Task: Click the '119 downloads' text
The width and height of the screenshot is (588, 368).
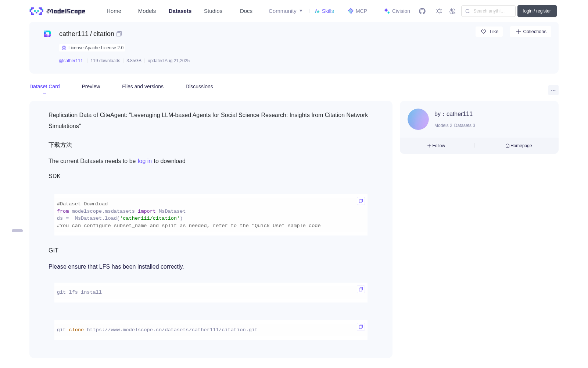Action: point(105,61)
